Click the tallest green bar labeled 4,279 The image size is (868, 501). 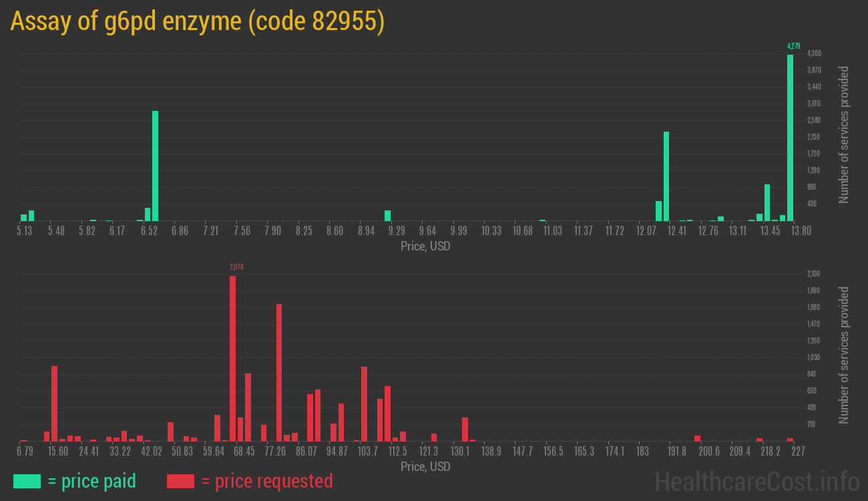[791, 134]
